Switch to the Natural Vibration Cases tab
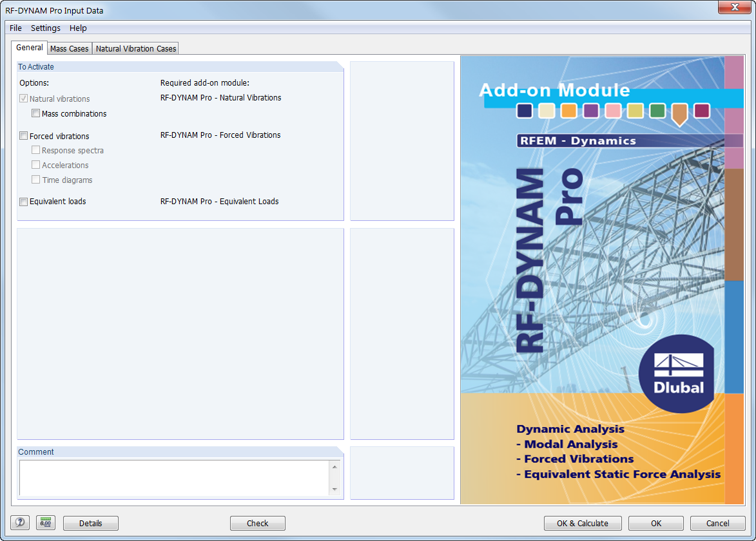 tap(135, 49)
